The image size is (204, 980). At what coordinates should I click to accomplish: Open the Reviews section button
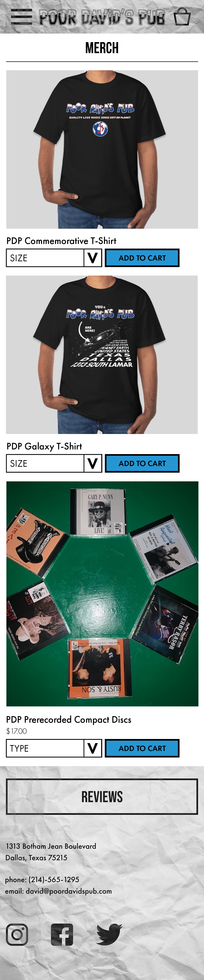pos(102,797)
